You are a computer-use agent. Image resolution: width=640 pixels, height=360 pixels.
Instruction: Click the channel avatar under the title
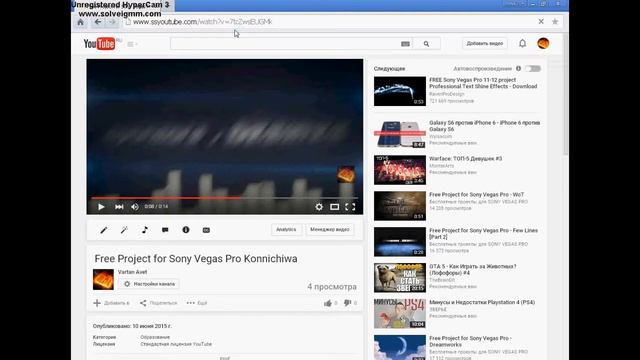tap(103, 280)
